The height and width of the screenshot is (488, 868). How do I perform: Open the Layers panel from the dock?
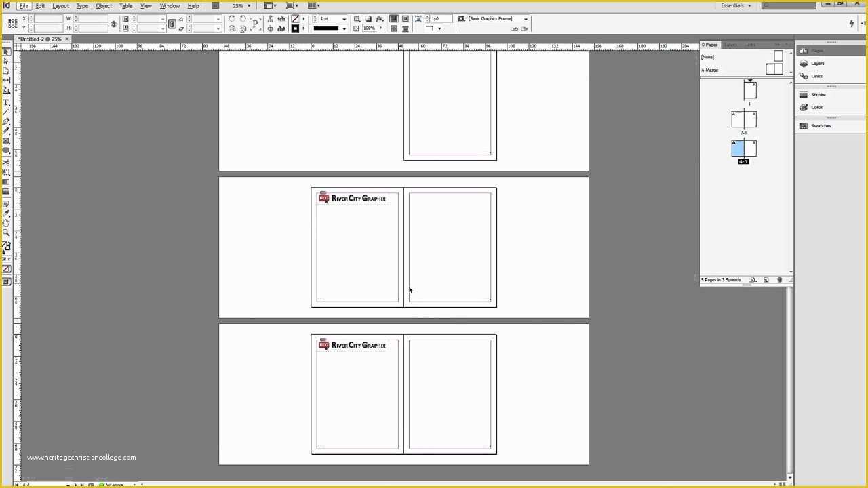(817, 64)
